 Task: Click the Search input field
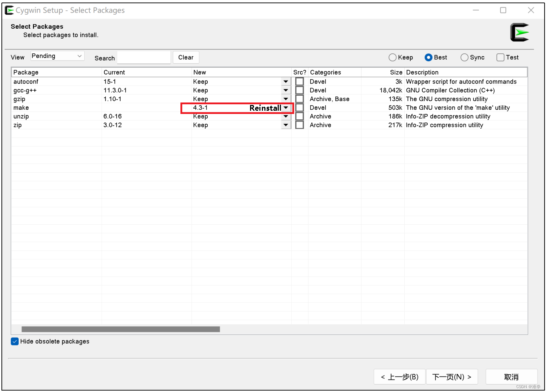(x=144, y=57)
